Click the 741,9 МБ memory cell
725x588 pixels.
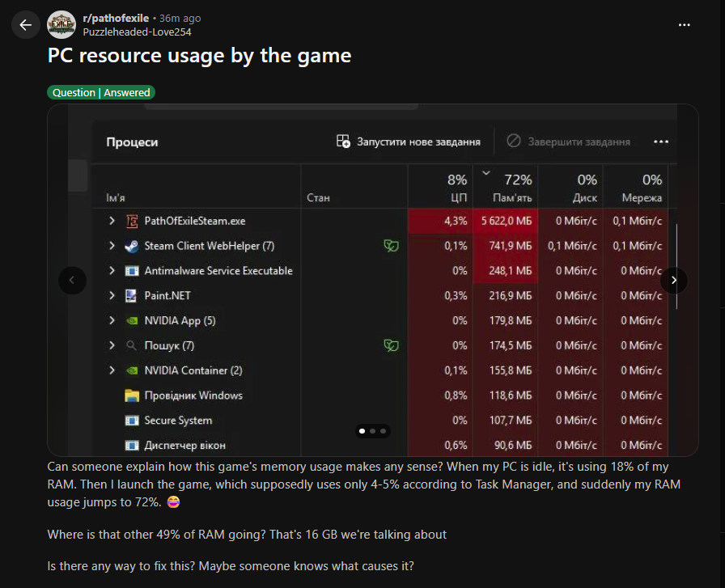[506, 246]
